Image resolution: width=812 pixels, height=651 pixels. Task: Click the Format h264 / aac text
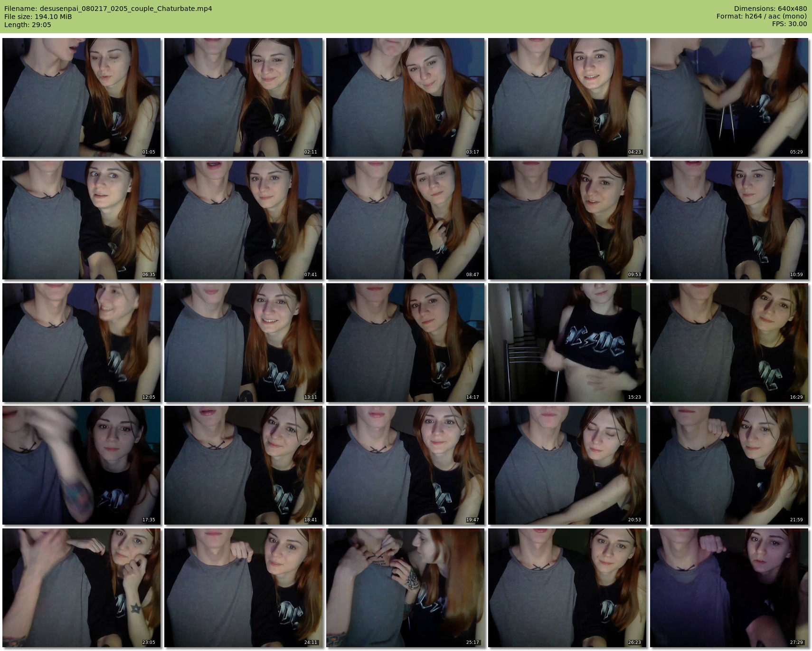[x=761, y=16]
